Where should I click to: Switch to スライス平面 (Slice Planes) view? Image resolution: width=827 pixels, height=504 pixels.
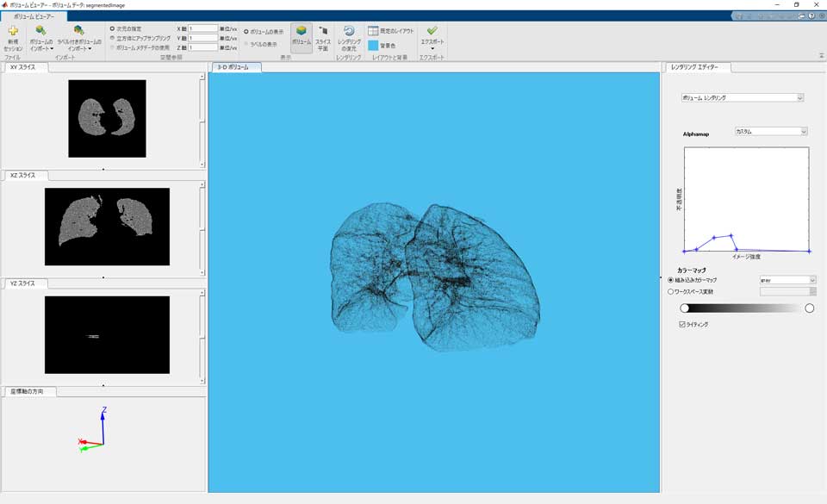[323, 31]
